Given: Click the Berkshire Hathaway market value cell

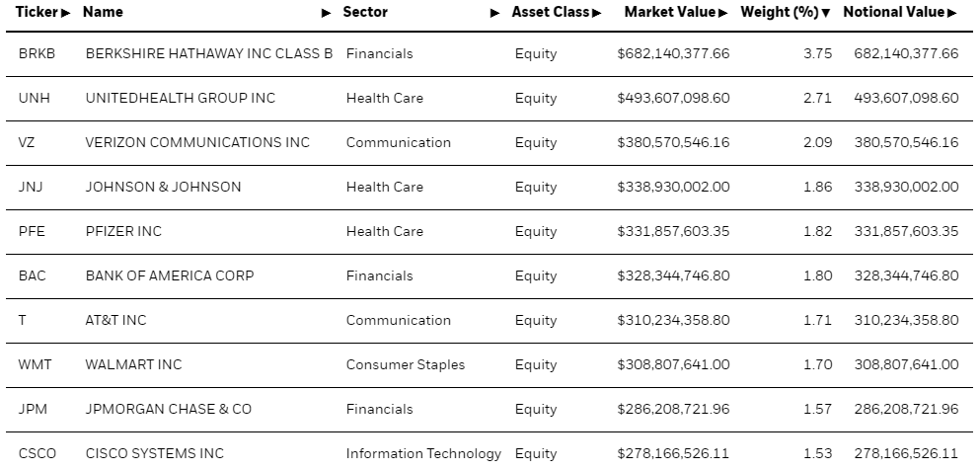Looking at the screenshot, I should point(673,53).
